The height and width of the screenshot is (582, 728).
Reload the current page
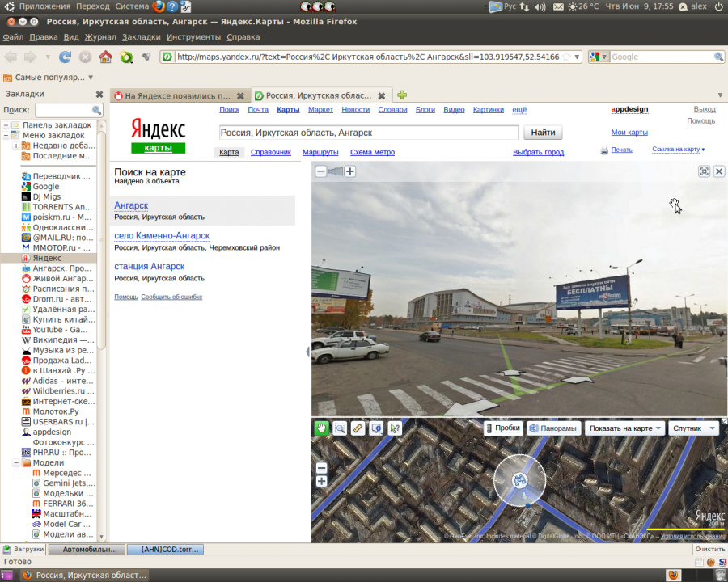66,57
